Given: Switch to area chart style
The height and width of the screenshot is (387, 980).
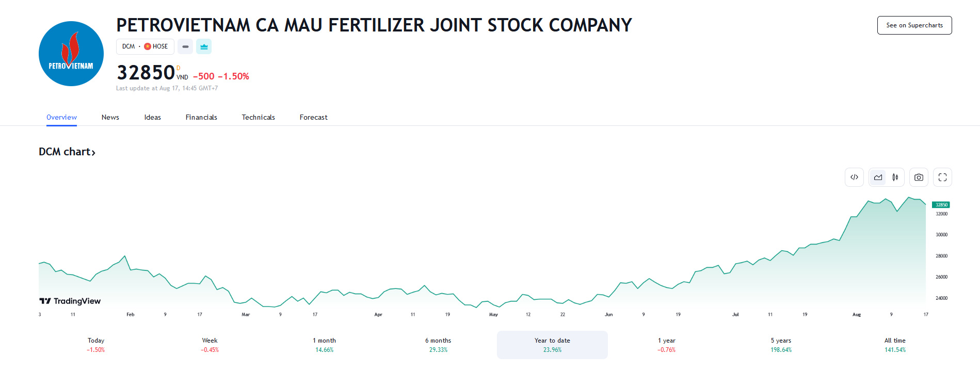Looking at the screenshot, I should point(878,178).
